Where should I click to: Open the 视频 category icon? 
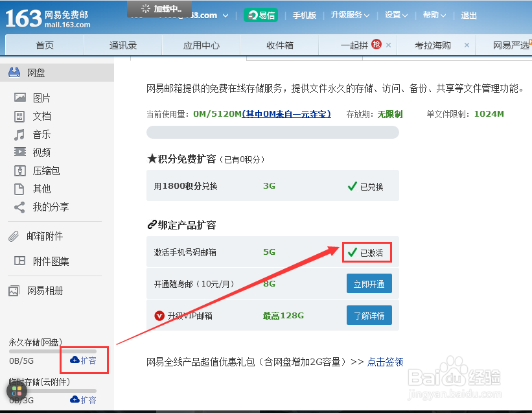19,152
